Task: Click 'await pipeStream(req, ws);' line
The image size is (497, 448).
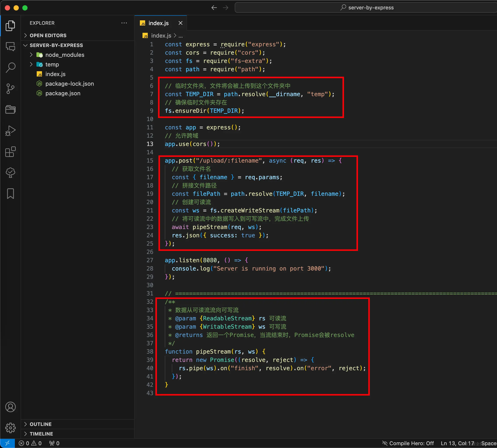Action: pyautogui.click(x=216, y=227)
